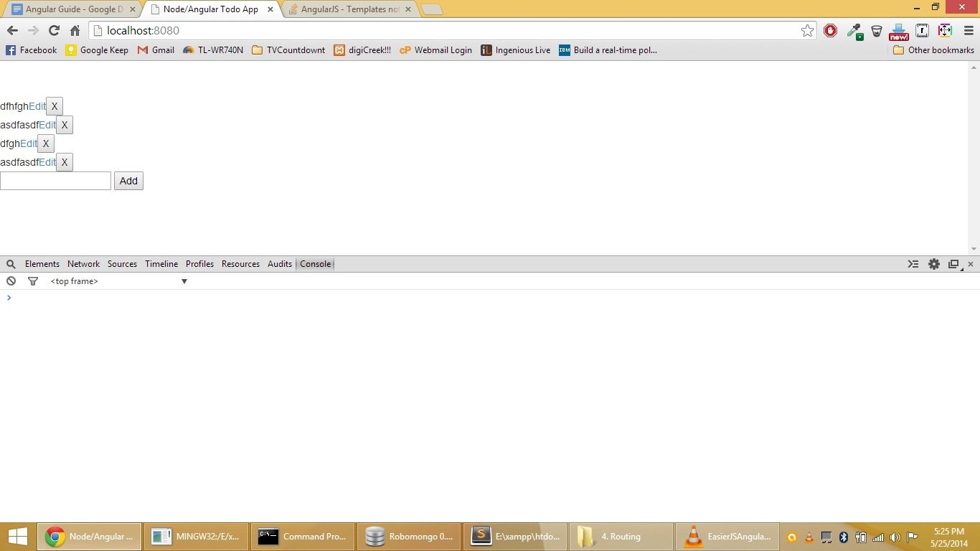Viewport: 980px width, 551px height.
Task: Click the browser forward arrow
Action: click(x=33, y=30)
